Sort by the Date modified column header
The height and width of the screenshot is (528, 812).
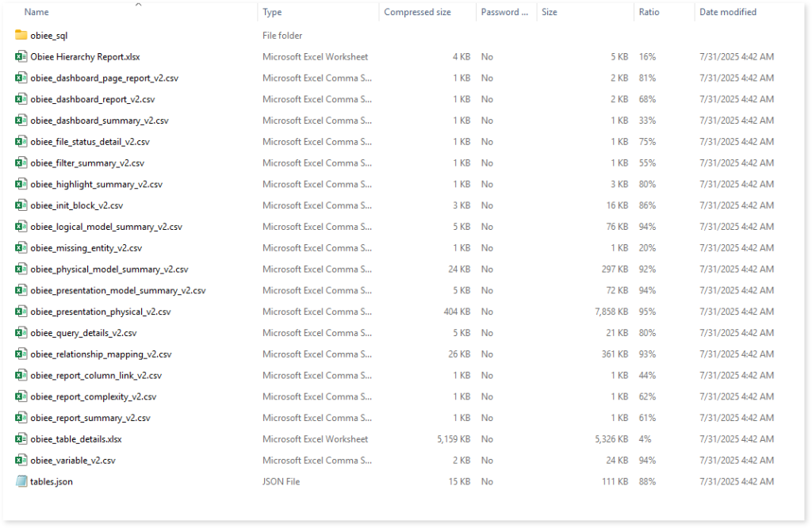click(x=728, y=12)
